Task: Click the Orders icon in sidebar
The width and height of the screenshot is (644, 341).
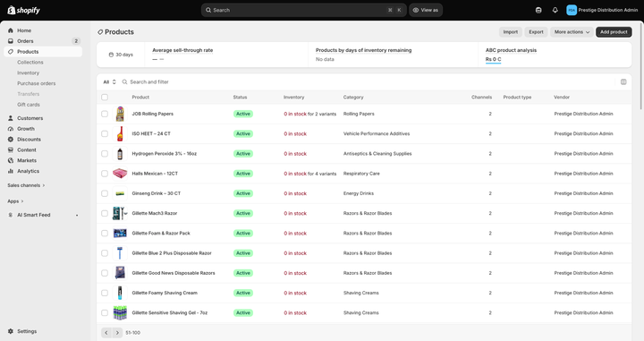Action: (11, 41)
